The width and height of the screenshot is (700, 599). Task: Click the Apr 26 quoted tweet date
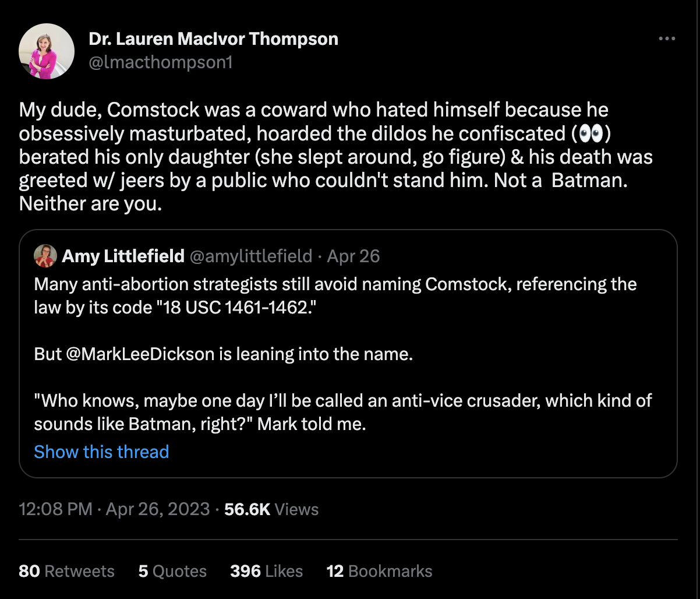point(353,256)
